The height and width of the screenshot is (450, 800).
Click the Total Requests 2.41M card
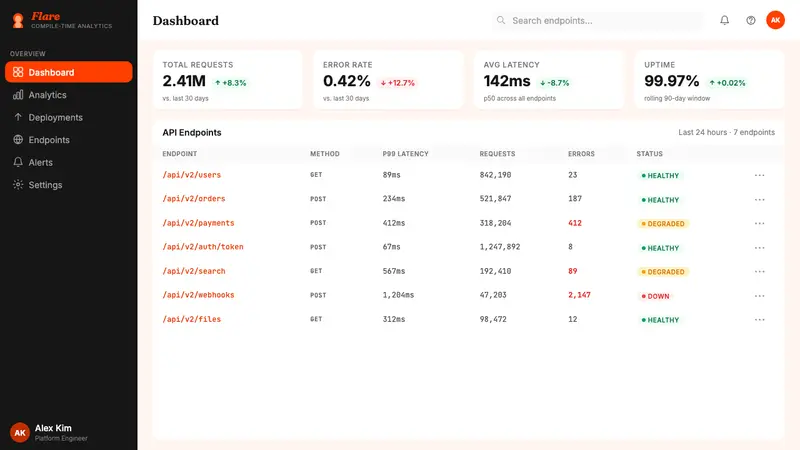coord(228,80)
